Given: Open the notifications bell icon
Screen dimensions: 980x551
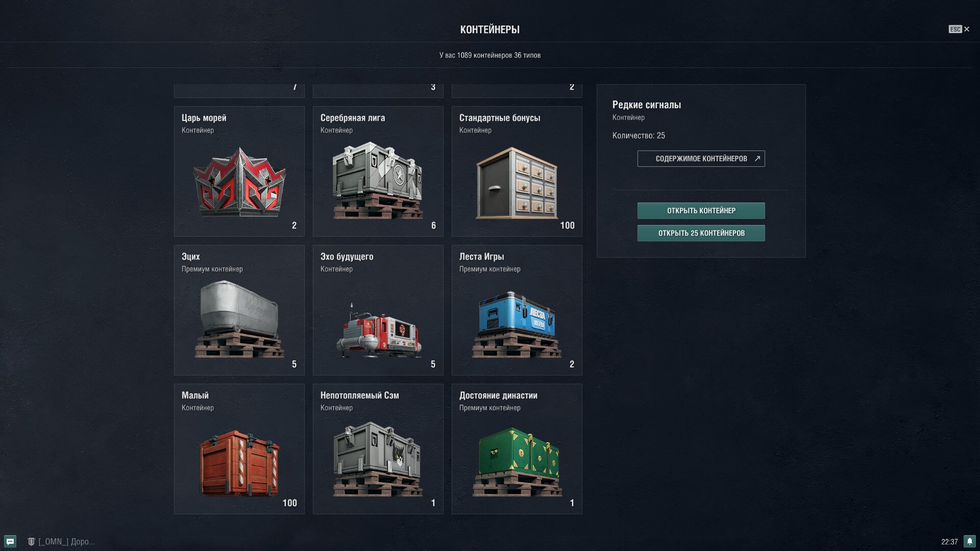Looking at the screenshot, I should 969,541.
